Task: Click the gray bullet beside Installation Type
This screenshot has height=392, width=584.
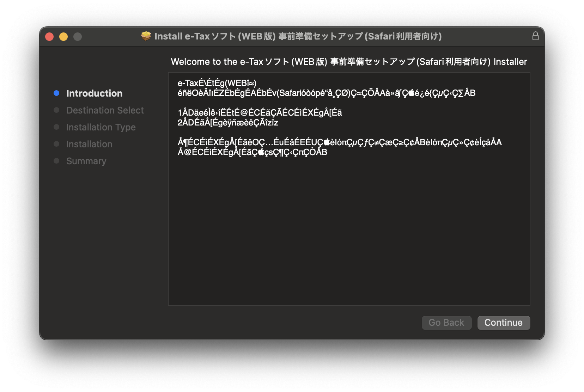Action: (x=56, y=127)
